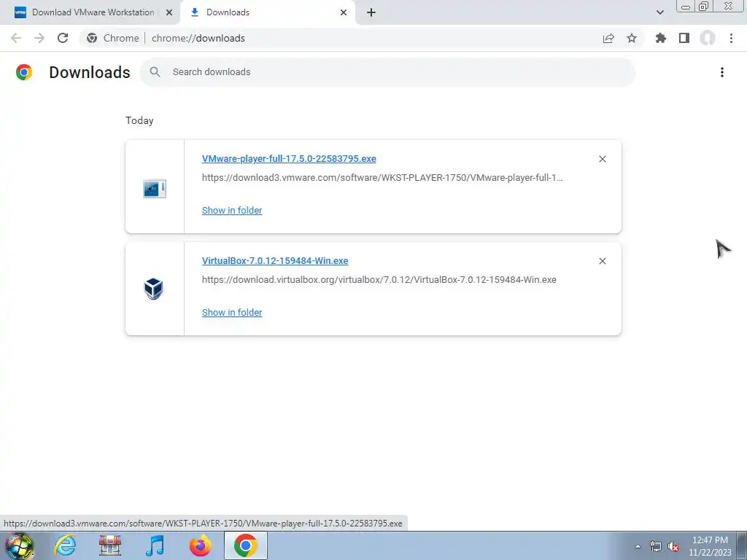Close the Downloads tab

point(344,12)
